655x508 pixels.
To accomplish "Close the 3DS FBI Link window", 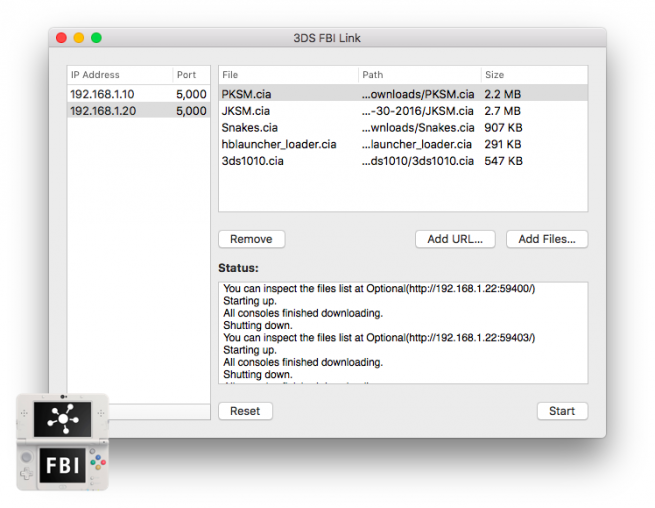I will [x=61, y=38].
